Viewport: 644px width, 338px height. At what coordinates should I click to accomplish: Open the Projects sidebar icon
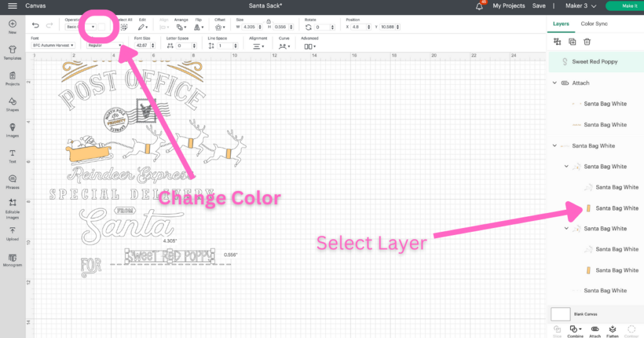(x=13, y=75)
